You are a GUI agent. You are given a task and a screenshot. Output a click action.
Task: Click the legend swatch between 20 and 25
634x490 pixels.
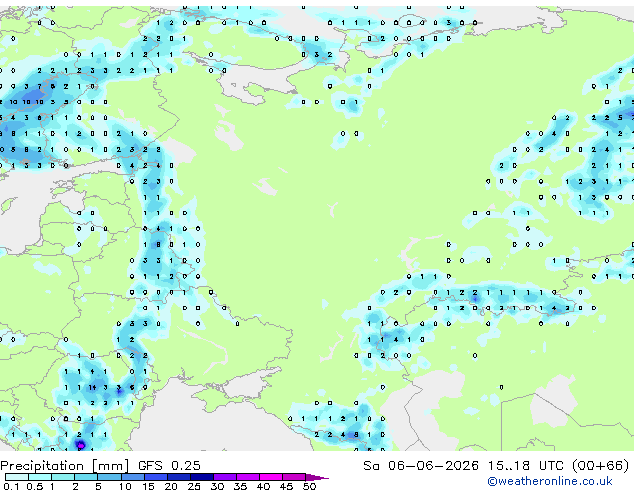tap(178, 477)
